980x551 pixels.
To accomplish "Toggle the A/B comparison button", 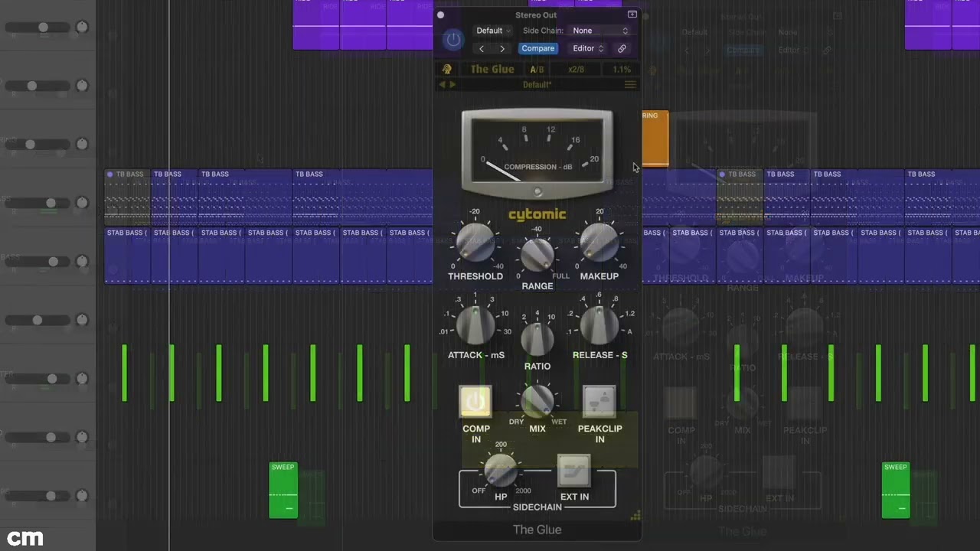I will click(x=537, y=70).
